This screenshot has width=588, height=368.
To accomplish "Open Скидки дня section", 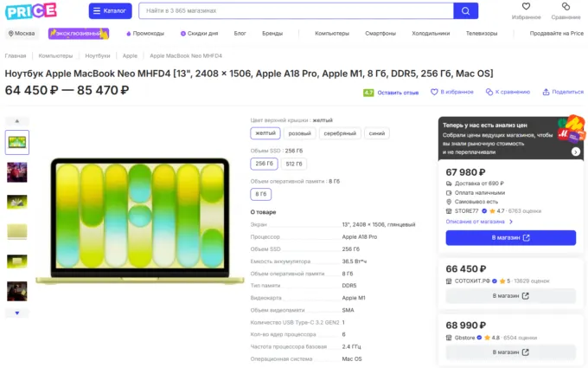I will [x=199, y=34].
